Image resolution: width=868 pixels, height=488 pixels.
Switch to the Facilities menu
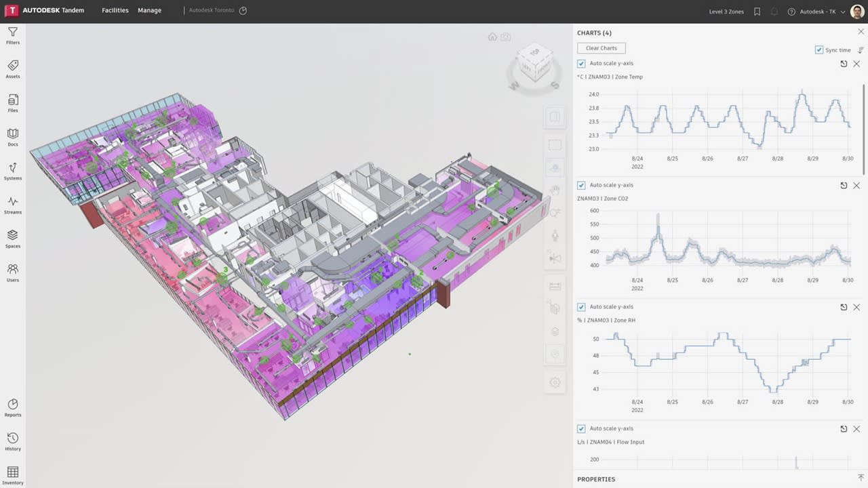(115, 10)
